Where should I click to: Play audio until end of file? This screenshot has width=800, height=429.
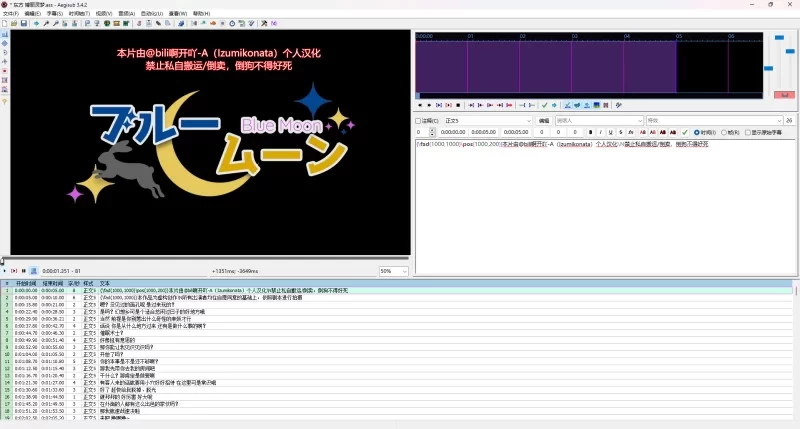click(x=509, y=105)
